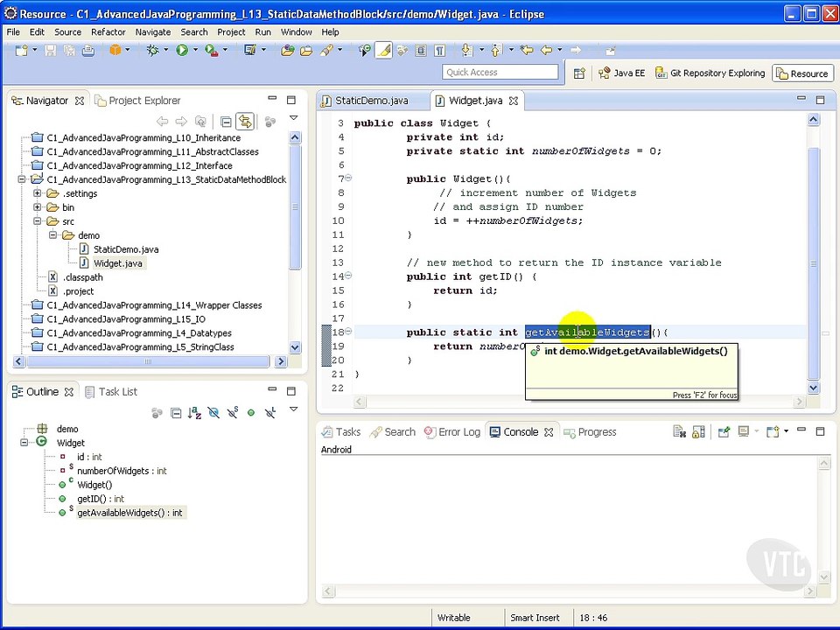Open the Run dropdown arrow
This screenshot has height=630, width=840.
(195, 50)
